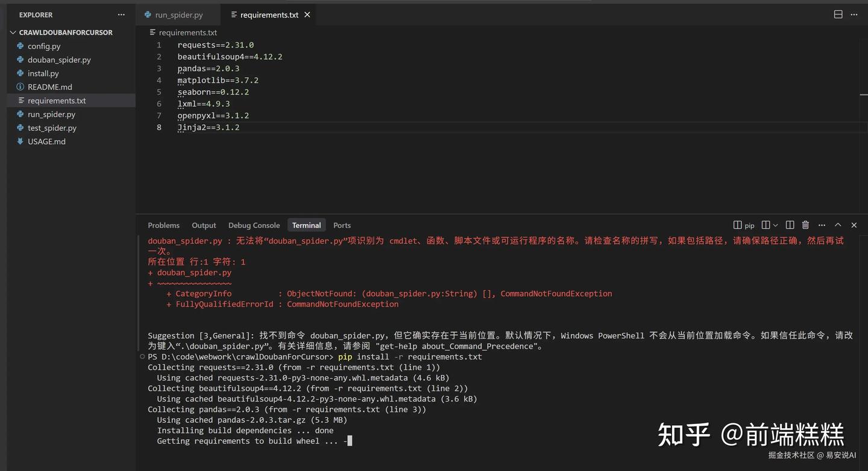This screenshot has width=868, height=471.
Task: Open README.md from the file list
Action: click(49, 87)
